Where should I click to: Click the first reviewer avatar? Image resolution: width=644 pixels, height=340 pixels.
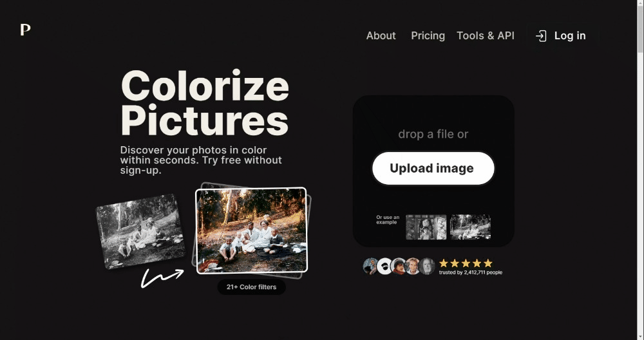coord(370,266)
